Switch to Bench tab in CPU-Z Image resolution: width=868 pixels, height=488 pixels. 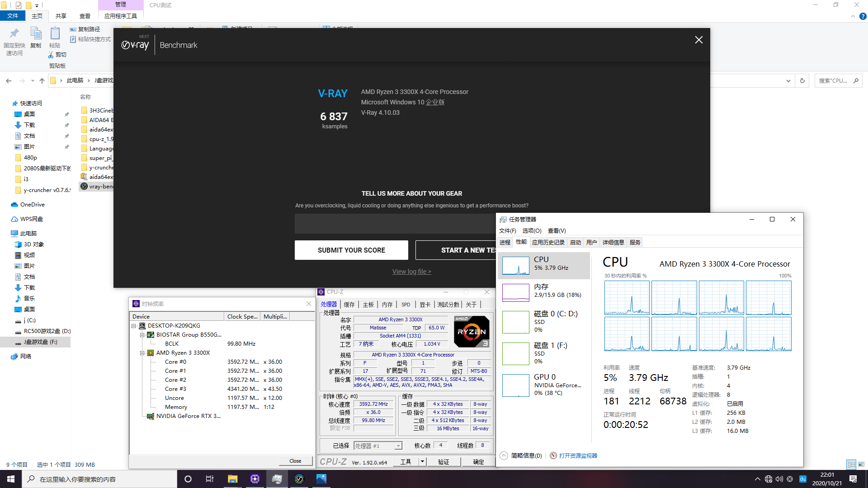click(448, 305)
